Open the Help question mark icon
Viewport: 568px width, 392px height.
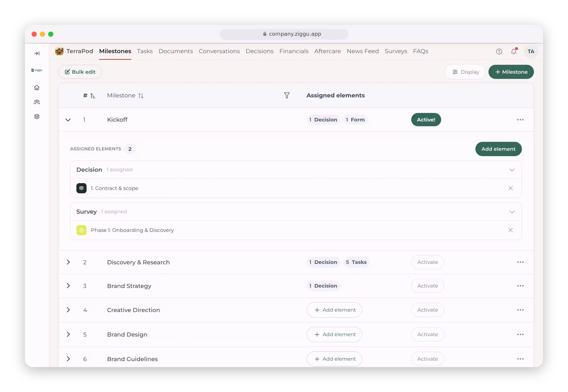(x=499, y=51)
